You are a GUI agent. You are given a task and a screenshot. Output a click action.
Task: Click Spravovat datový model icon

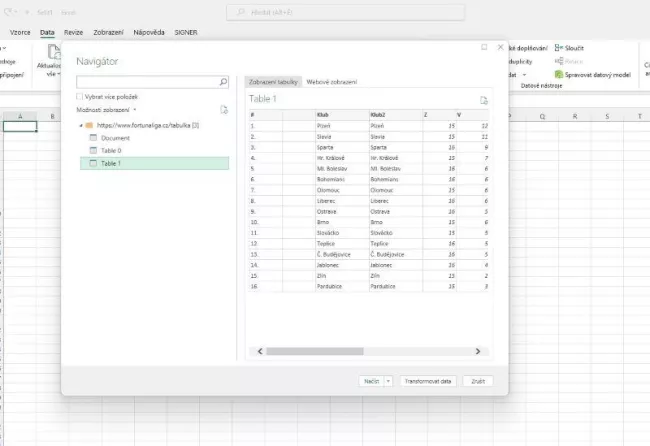(558, 74)
